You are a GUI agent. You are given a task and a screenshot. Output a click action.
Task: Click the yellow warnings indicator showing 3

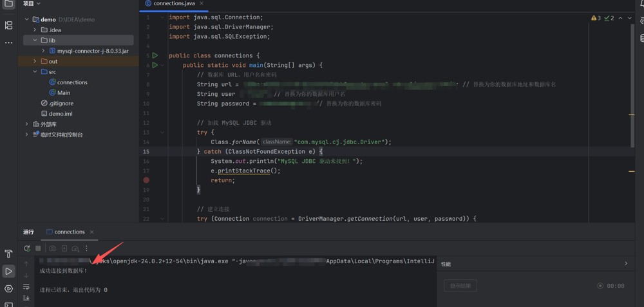[x=596, y=18]
